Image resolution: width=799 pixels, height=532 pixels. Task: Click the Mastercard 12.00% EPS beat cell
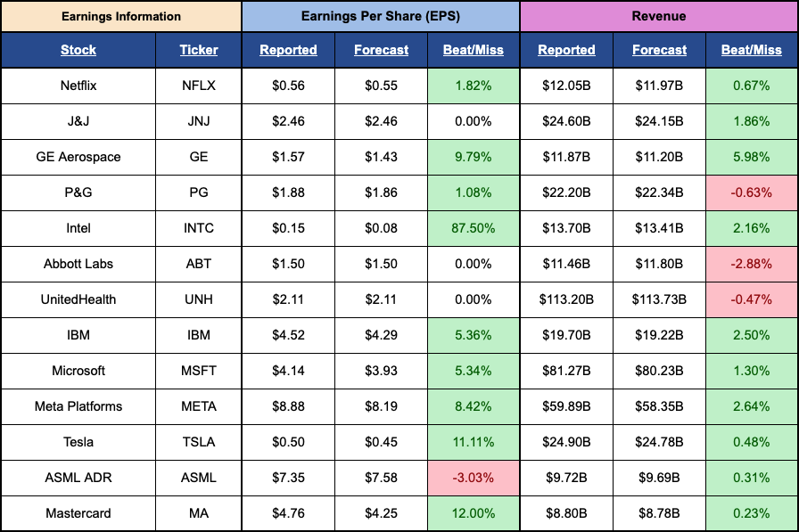(x=474, y=513)
